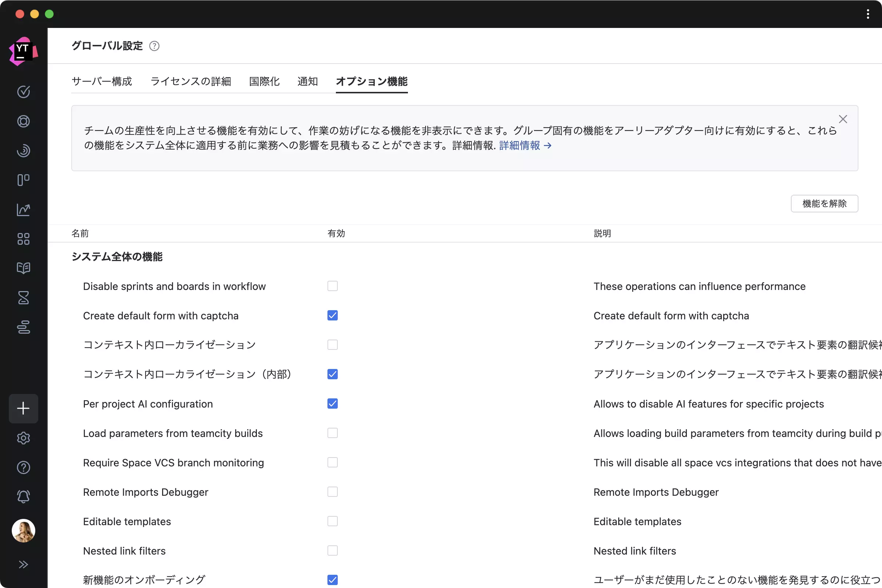The height and width of the screenshot is (588, 882).
Task: Open the Reports chart icon in sidebar
Action: click(x=23, y=209)
